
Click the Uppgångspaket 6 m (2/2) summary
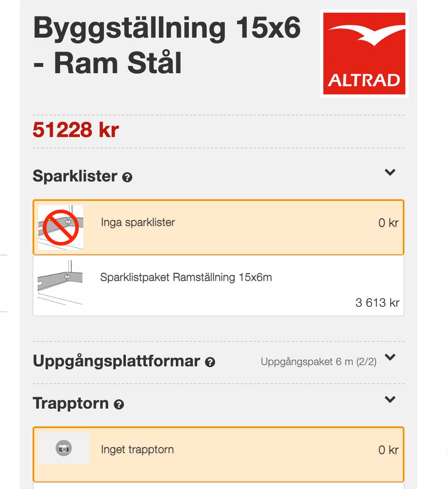pyautogui.click(x=318, y=362)
